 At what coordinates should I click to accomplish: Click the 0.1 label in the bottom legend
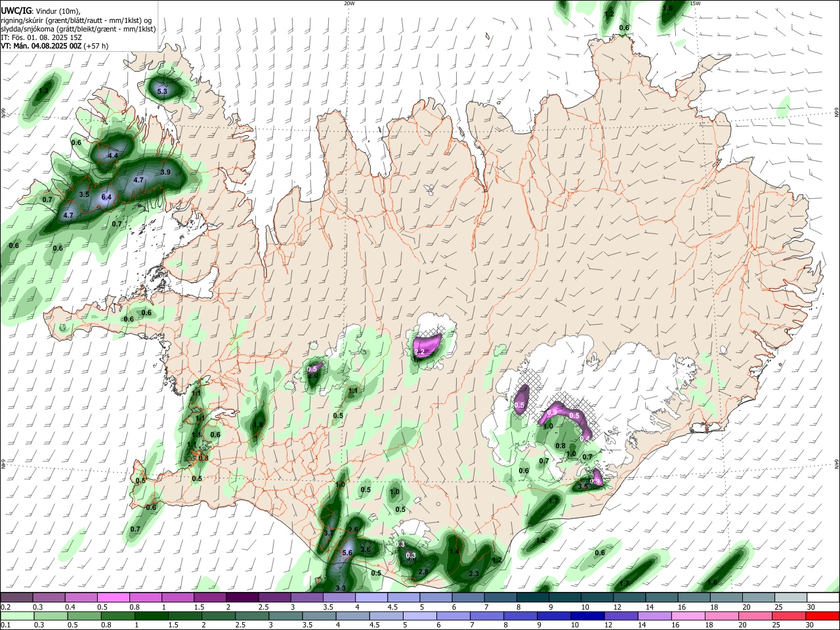(x=5, y=625)
